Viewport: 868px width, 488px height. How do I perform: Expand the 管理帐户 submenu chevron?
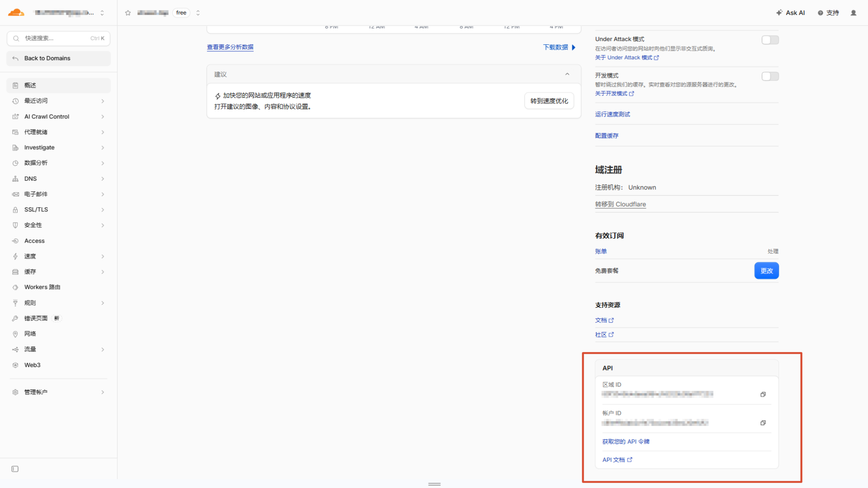(103, 392)
